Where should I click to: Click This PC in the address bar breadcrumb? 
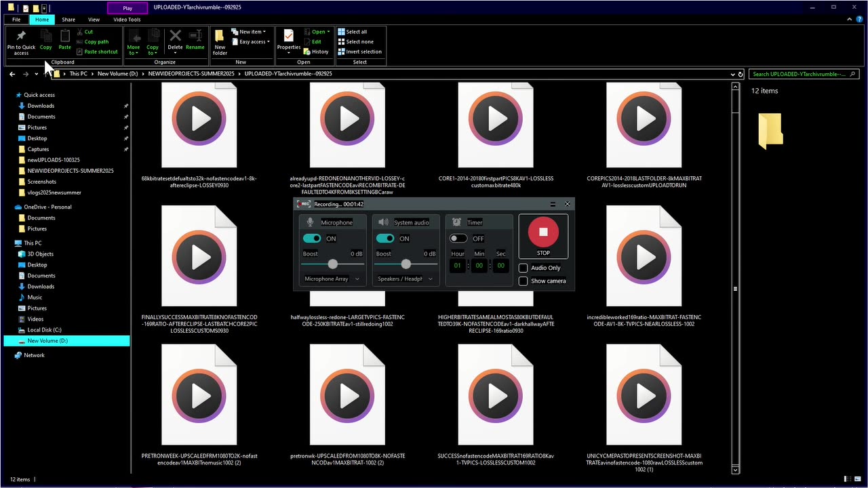pyautogui.click(x=79, y=74)
